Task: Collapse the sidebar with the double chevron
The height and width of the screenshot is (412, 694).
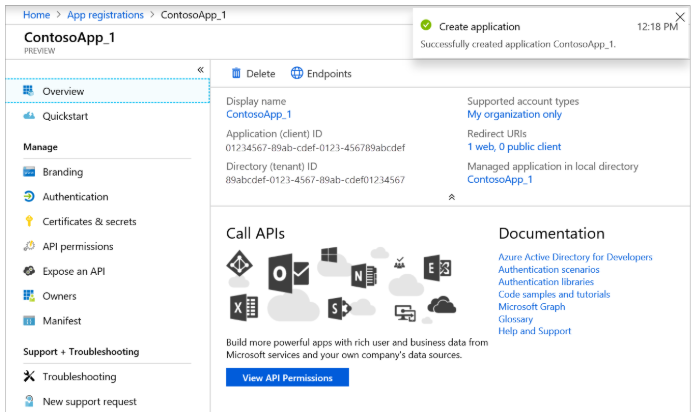Action: click(x=200, y=69)
